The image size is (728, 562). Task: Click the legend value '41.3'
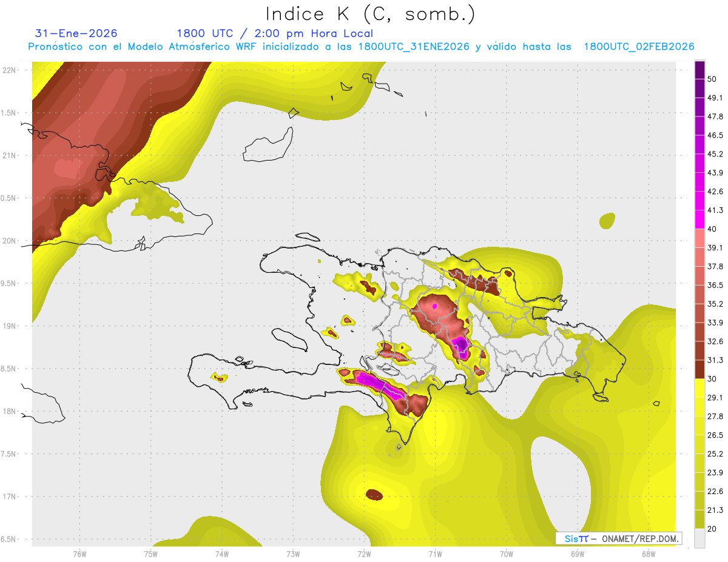715,210
